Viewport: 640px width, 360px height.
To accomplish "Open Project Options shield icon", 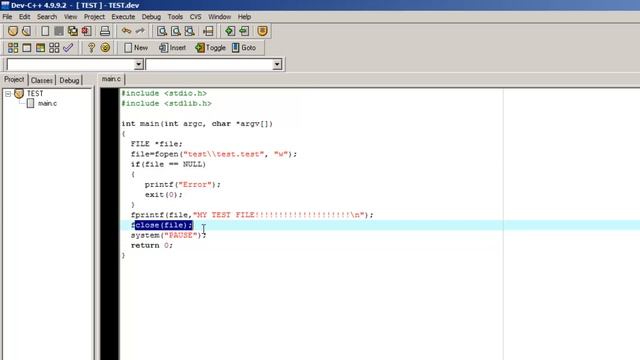I will tap(262, 31).
